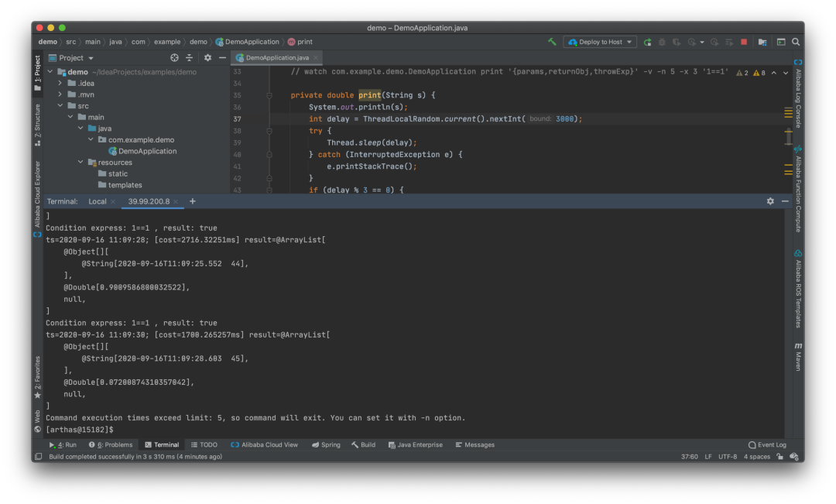This screenshot has height=504, width=836.
Task: Expand the .idea folder
Action: pyautogui.click(x=60, y=84)
